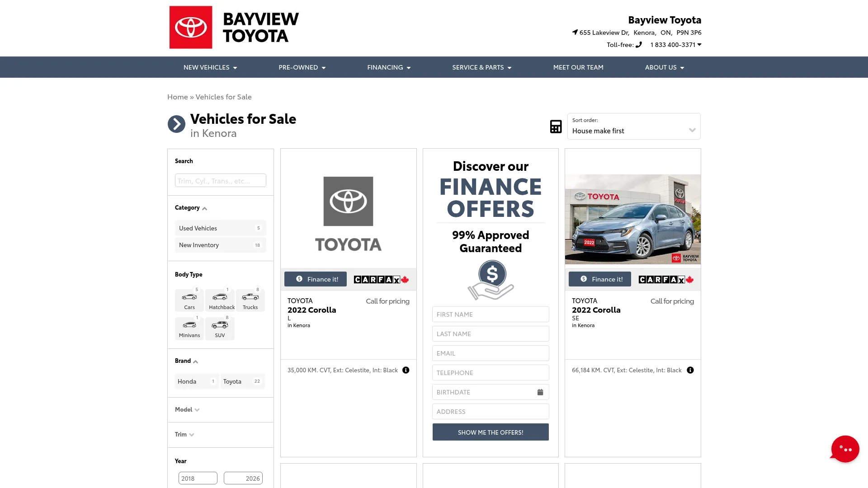Open the 2022 Corolla L listing title
Screen dimensions: 868x488
[x=312, y=310]
